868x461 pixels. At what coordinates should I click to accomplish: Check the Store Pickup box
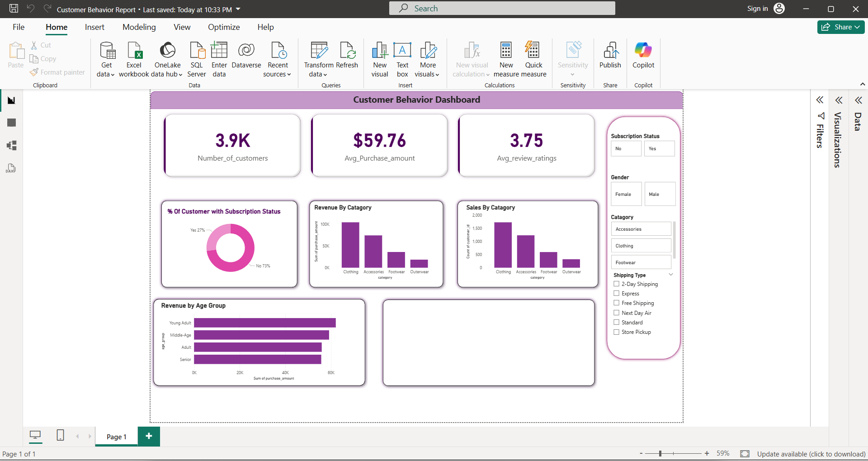point(616,332)
